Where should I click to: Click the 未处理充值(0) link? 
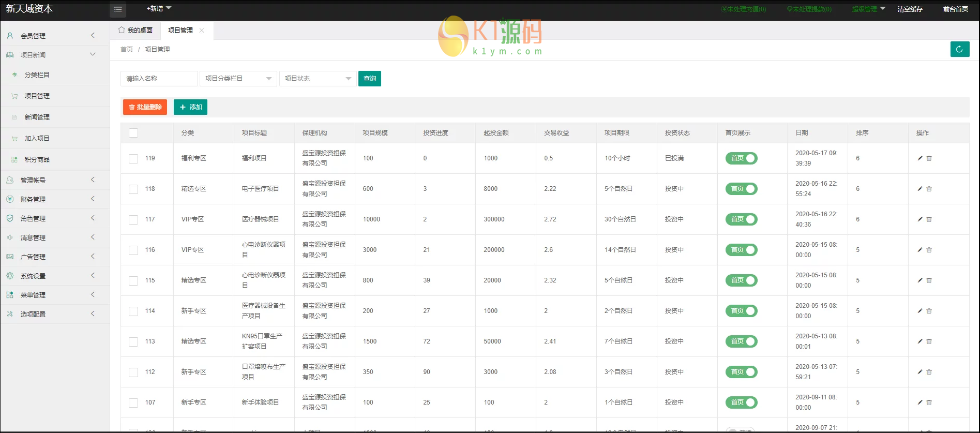coord(744,9)
